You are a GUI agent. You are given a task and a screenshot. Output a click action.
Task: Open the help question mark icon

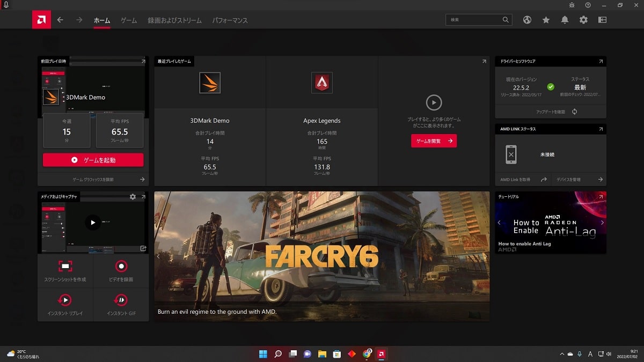(588, 5)
